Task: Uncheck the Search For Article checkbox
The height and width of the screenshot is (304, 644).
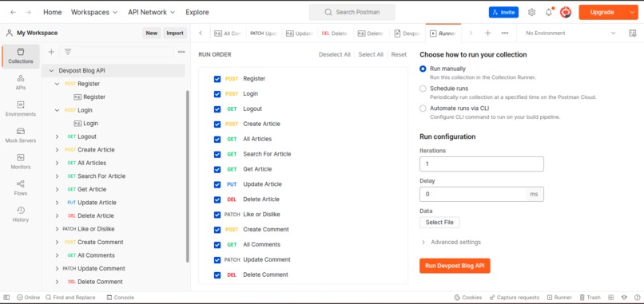Action: [217, 154]
